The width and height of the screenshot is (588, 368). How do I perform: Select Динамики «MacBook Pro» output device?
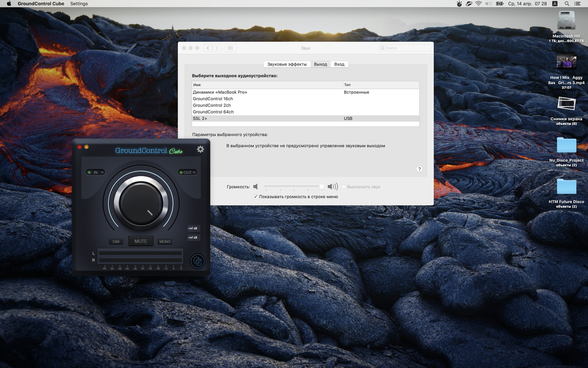point(305,92)
